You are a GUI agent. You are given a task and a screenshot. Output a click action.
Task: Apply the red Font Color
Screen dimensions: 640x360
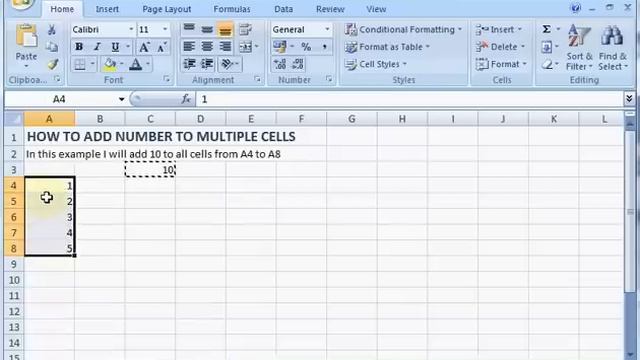pos(136,64)
